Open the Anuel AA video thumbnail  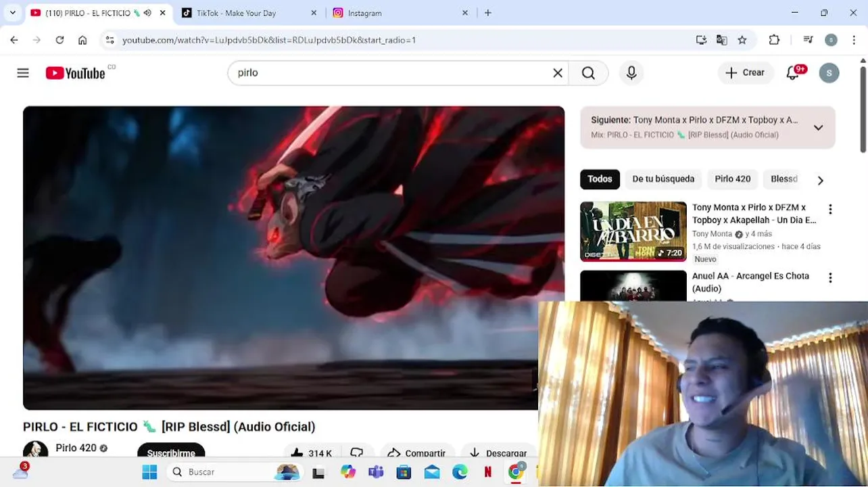[x=633, y=285]
